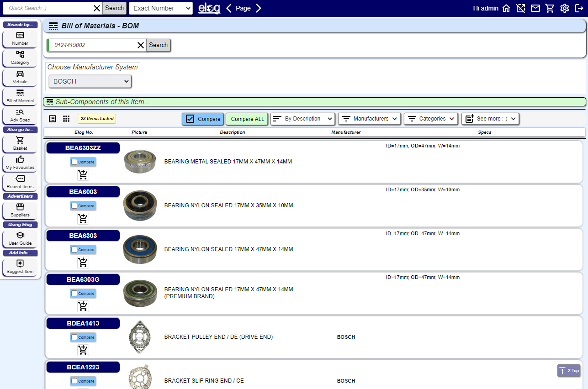Screen dimensions: 588x389
Task: Open the By Description sort dropdown
Action: click(x=302, y=119)
